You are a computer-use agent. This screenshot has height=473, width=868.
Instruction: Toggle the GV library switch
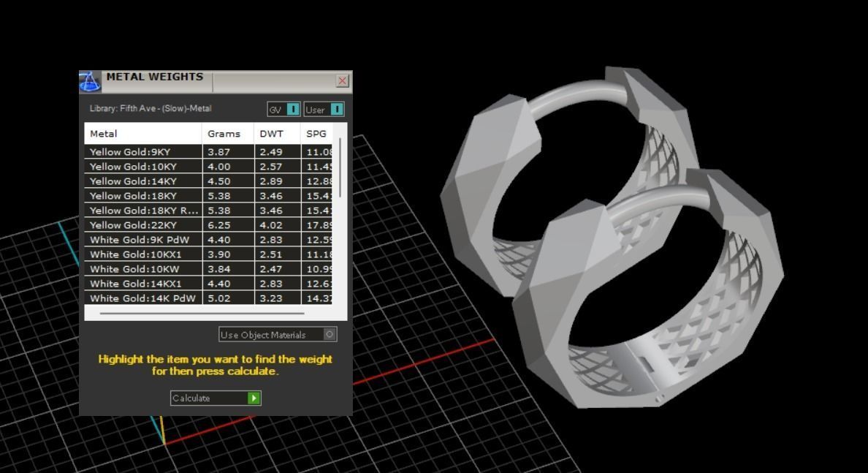[283, 109]
